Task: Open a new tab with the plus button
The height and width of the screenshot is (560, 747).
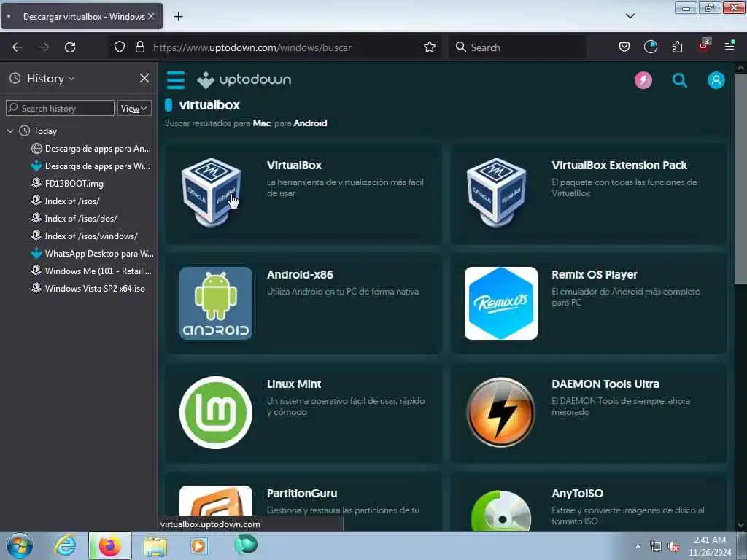Action: coord(178,17)
